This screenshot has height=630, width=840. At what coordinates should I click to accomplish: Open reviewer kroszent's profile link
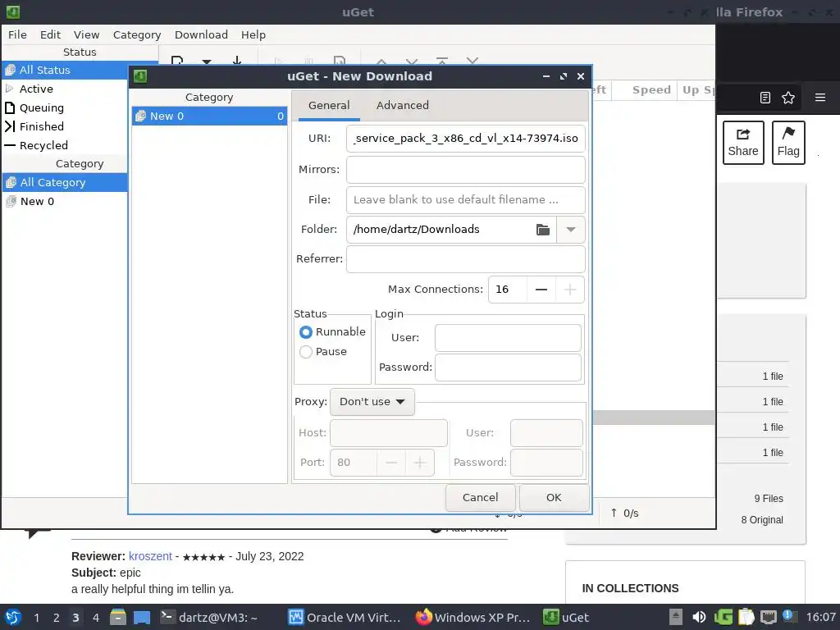click(x=150, y=556)
